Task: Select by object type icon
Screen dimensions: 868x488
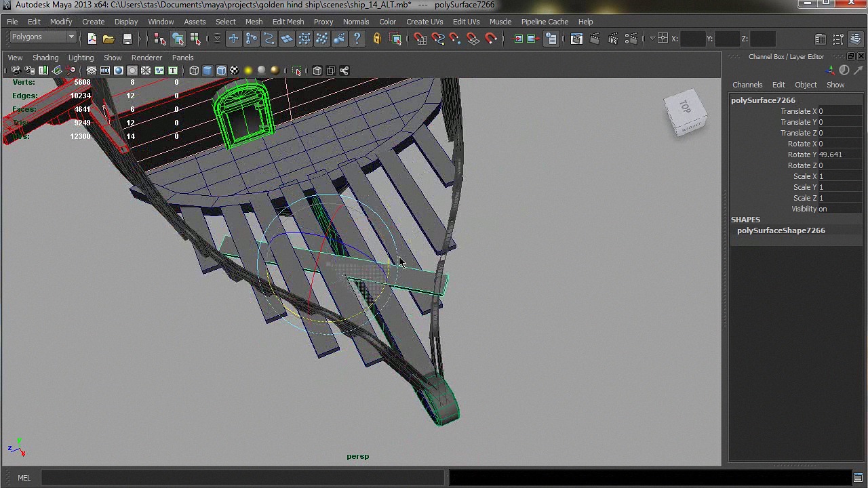Action: pyautogui.click(x=178, y=39)
